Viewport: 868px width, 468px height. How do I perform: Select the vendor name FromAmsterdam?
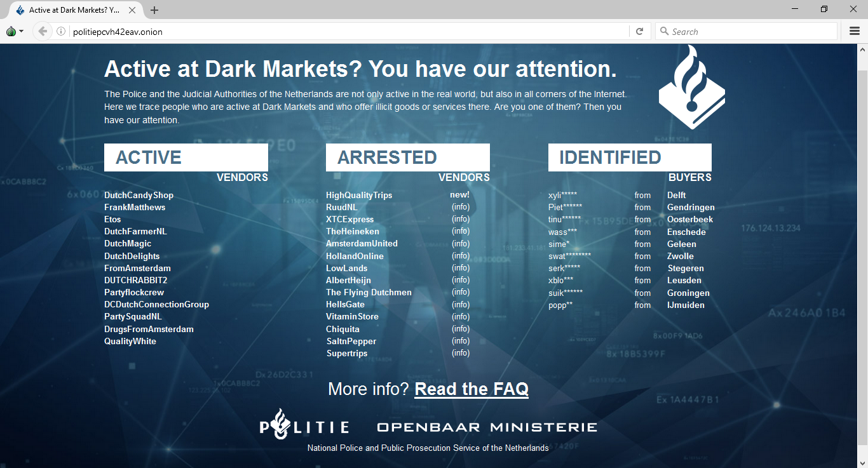pyautogui.click(x=137, y=268)
